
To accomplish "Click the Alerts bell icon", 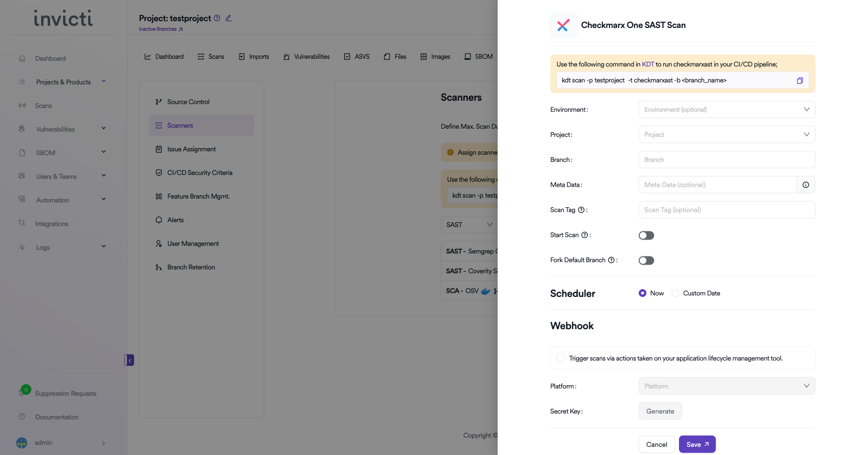I will coord(159,220).
